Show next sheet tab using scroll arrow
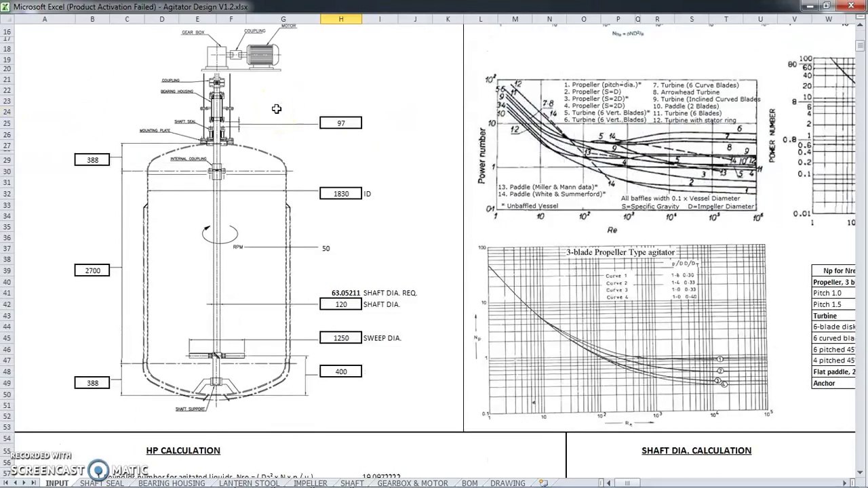The width and height of the screenshot is (868, 488). (25, 483)
